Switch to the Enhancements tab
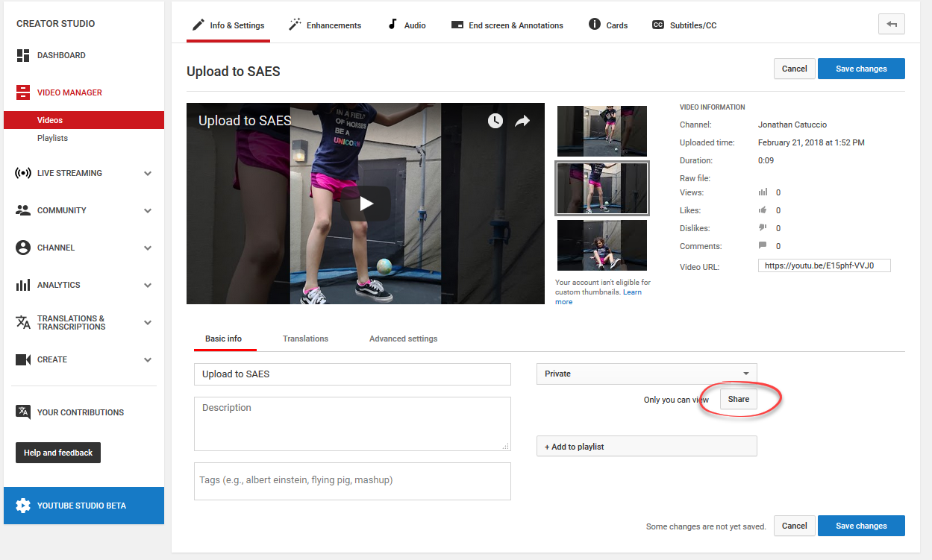 point(325,25)
